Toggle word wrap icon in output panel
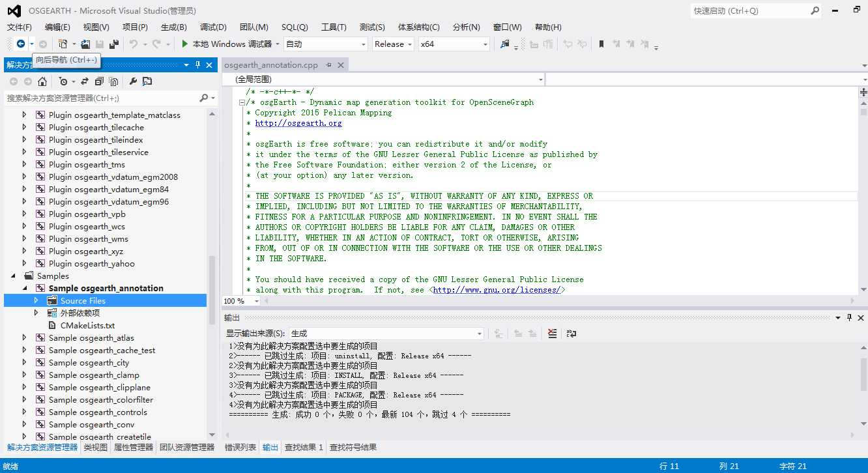 (571, 334)
